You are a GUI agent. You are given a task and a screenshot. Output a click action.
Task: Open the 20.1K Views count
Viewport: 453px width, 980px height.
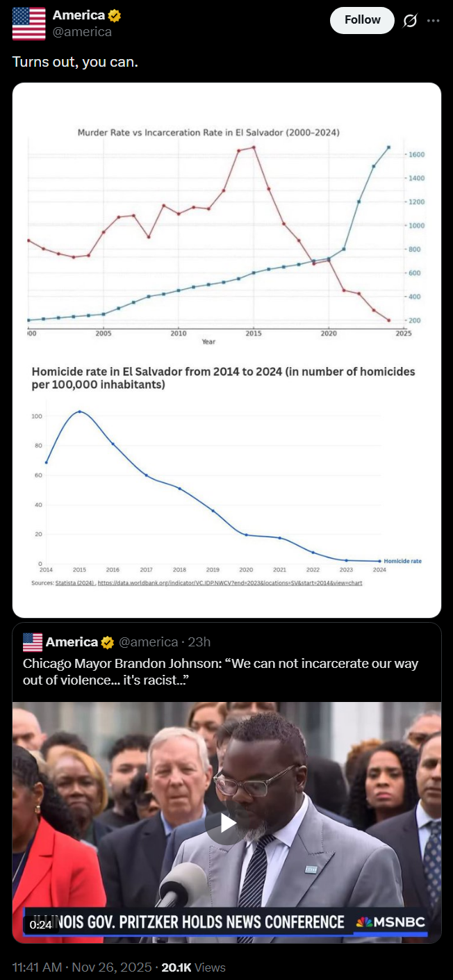pos(193,967)
